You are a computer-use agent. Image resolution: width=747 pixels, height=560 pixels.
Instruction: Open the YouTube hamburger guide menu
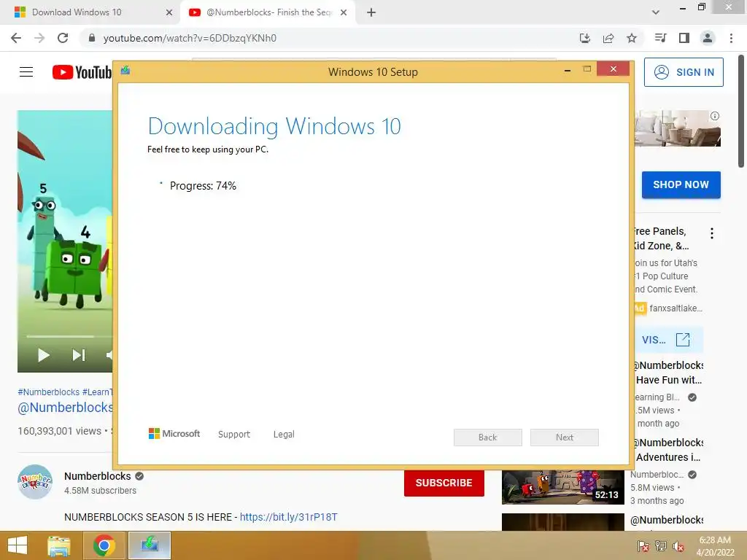click(x=26, y=72)
